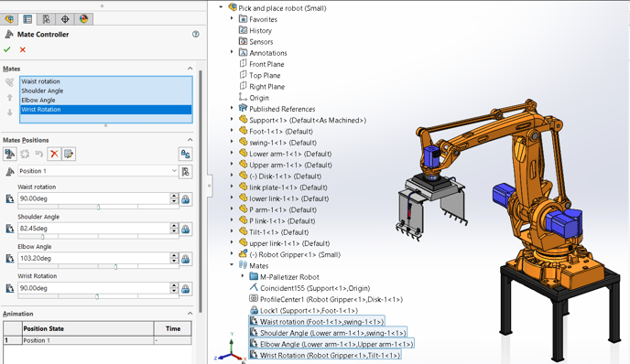Click Add Configuration icon beside Position 1
The height and width of the screenshot is (364, 630).
click(x=185, y=172)
